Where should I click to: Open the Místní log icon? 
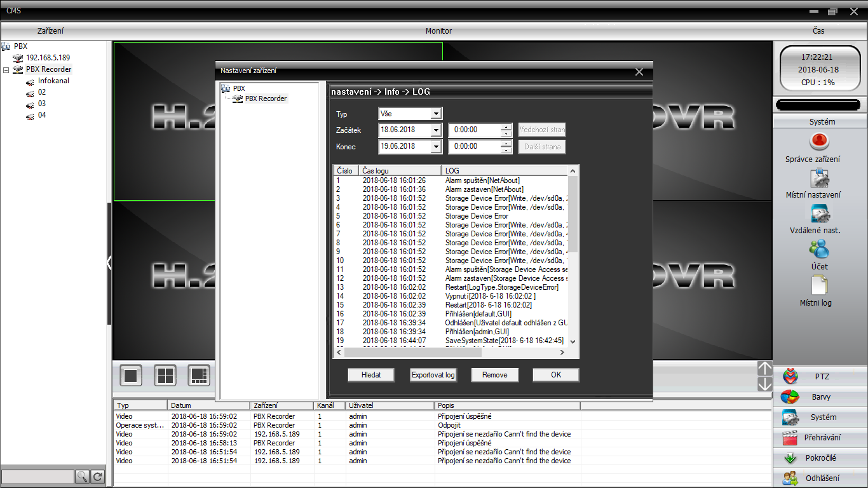(820, 285)
